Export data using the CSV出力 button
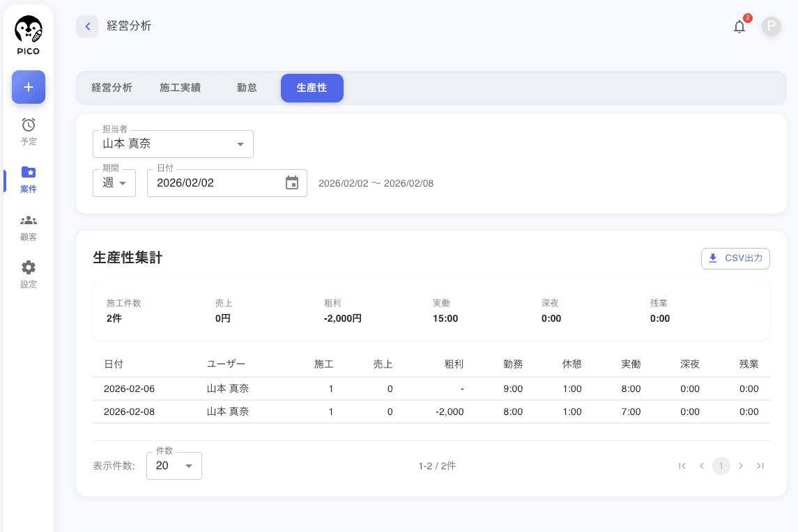 [735, 258]
